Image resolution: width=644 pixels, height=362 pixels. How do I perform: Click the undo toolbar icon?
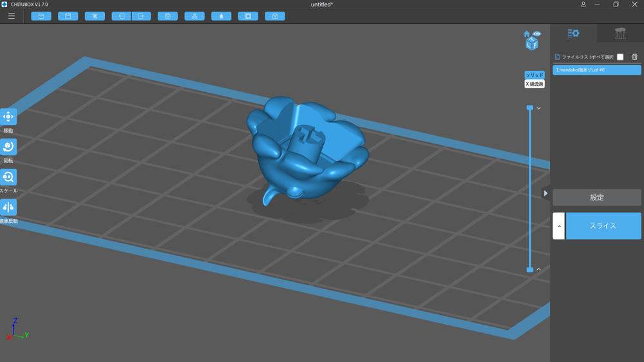tap(122, 16)
